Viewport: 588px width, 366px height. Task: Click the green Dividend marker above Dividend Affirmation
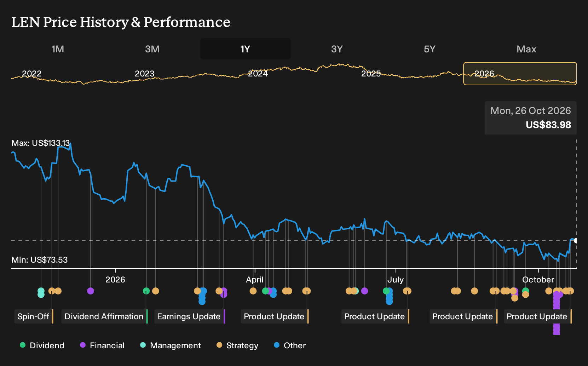(x=146, y=291)
